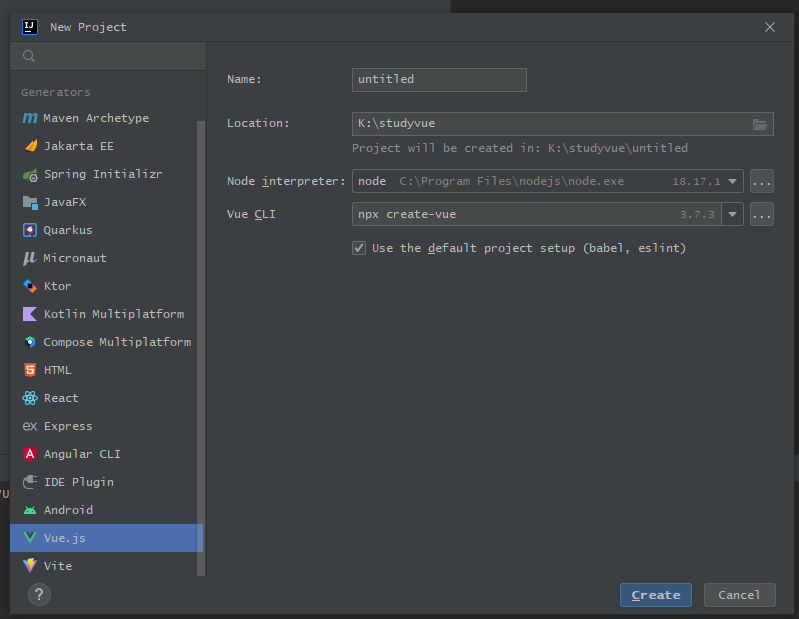Click the 'Location:' label

[x=258, y=123]
